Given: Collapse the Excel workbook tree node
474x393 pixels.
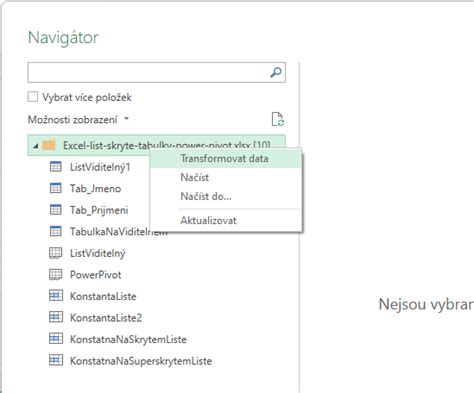Looking at the screenshot, I should pos(36,146).
